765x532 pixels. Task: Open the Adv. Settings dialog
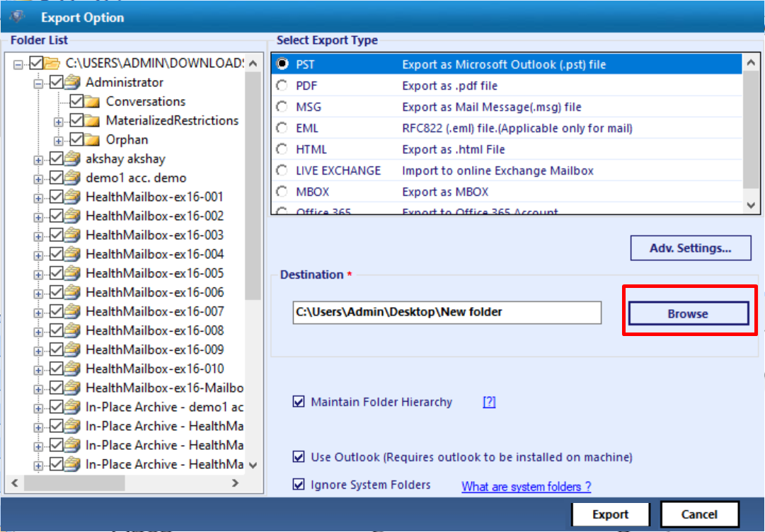(690, 248)
